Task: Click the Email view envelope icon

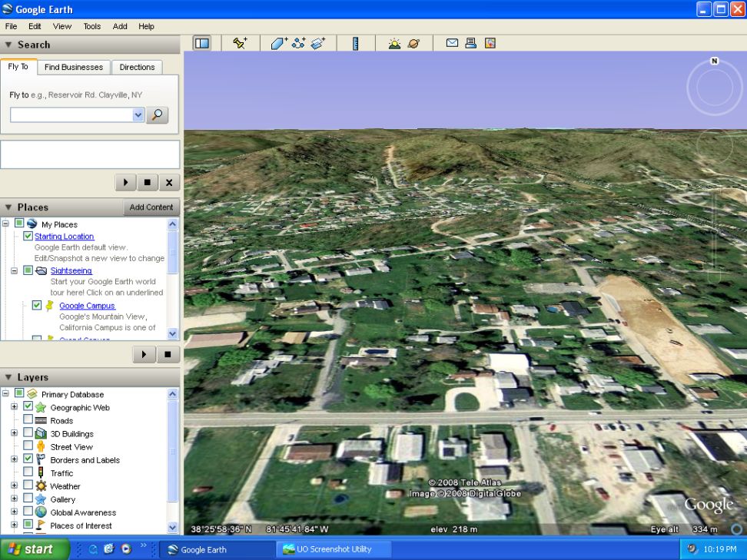Action: [452, 43]
